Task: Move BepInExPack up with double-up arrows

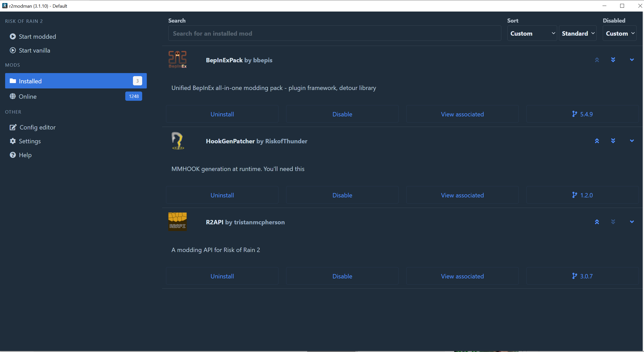Action: point(597,60)
